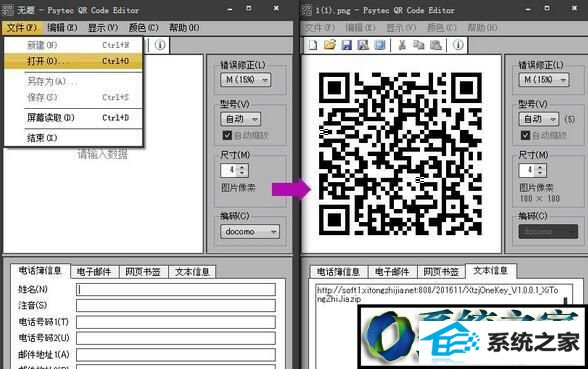Choose 另存为(A)... in the file menu
The image size is (588, 369).
click(x=74, y=81)
